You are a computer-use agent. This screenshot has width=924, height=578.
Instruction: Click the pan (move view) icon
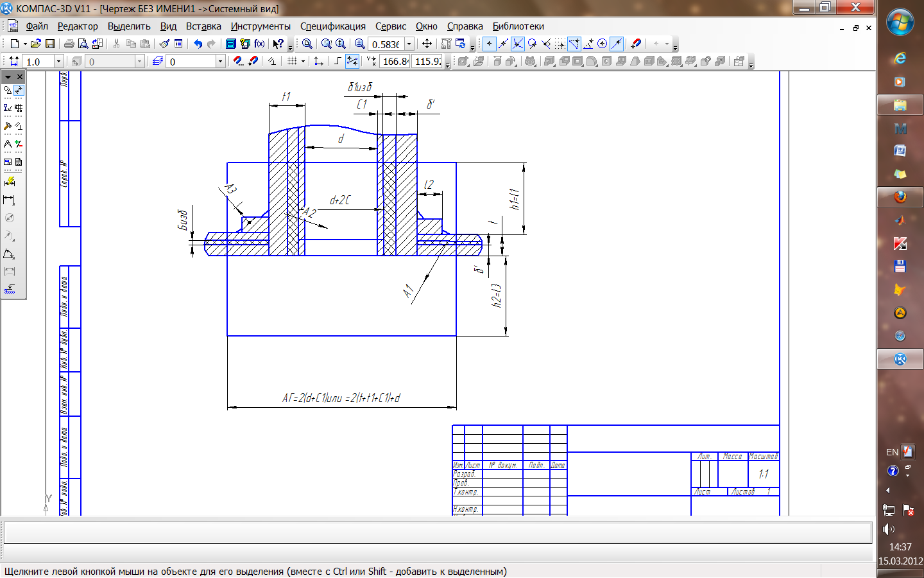[x=427, y=44]
